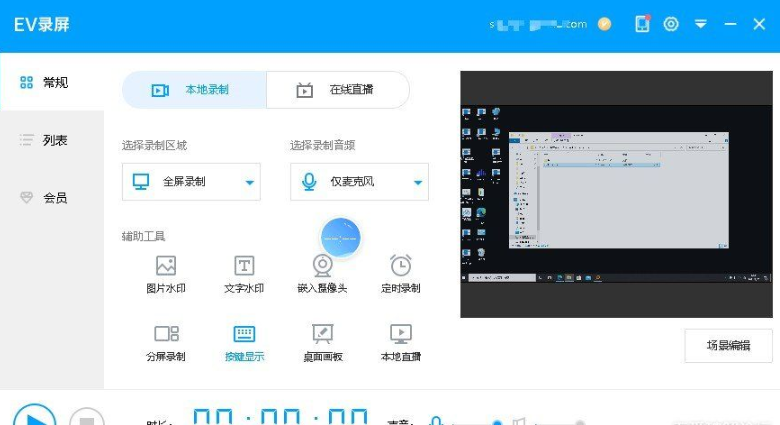This screenshot has height=425, width=780.
Task: Click the microphone volume icon at bottom
Action: (436, 421)
